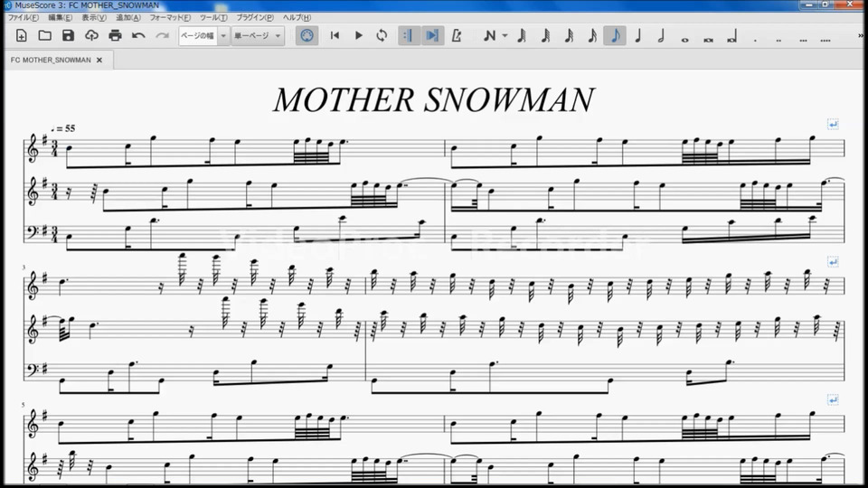Apply double augmentation dot
868x488 pixels.
(x=778, y=39)
